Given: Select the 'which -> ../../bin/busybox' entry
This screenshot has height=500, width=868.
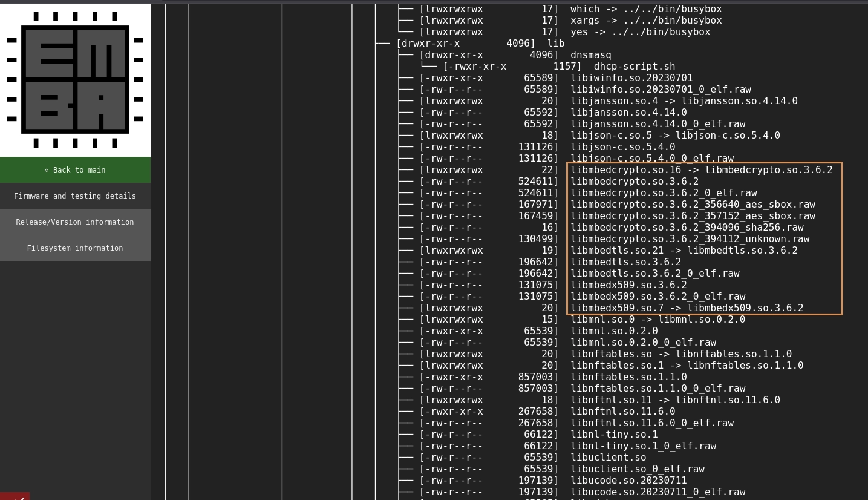Looking at the screenshot, I should (646, 9).
